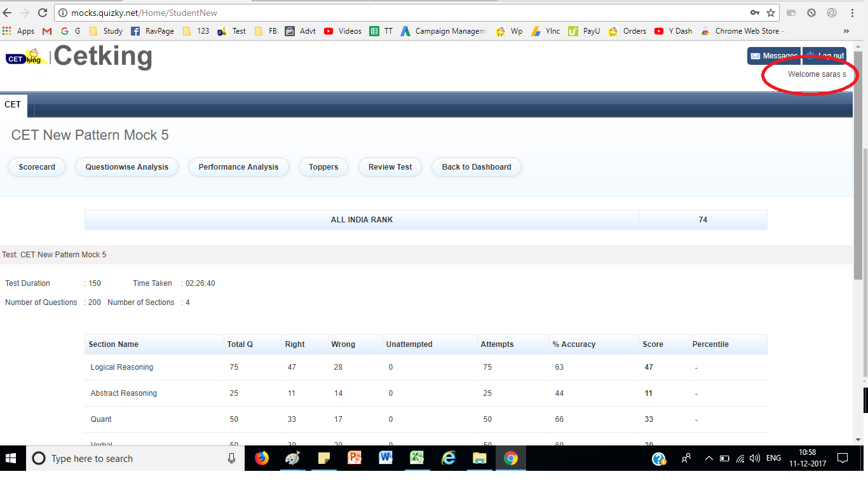Open the Scorecard view

pyautogui.click(x=37, y=167)
